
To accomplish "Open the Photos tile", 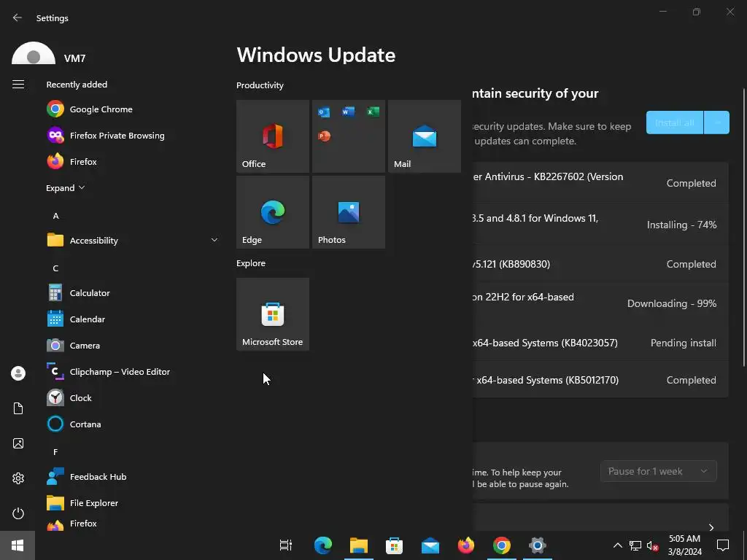I will 348,212.
